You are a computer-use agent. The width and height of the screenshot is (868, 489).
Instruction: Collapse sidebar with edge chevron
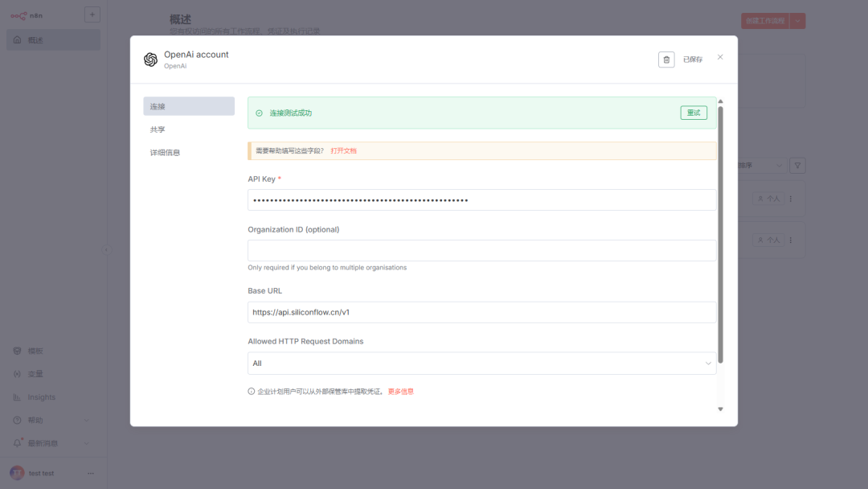[x=106, y=250]
